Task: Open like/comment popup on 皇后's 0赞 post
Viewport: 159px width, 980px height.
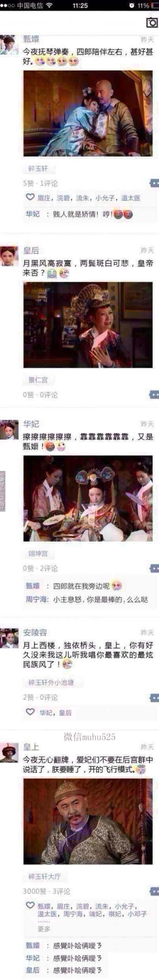Action: pos(154,395)
